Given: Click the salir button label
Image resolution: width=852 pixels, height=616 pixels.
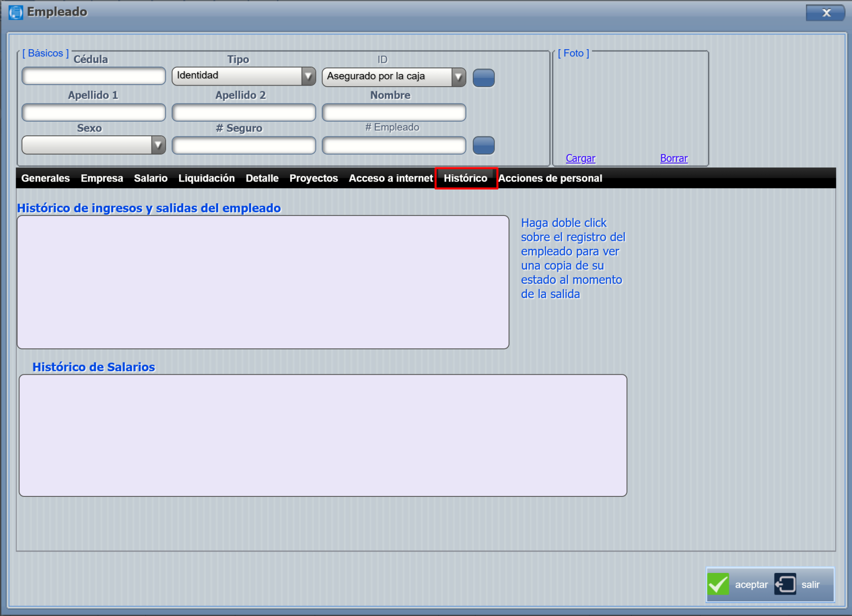Looking at the screenshot, I should (810, 585).
